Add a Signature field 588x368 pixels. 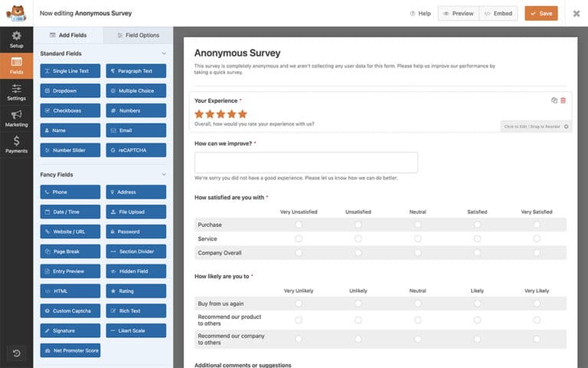[70, 331]
